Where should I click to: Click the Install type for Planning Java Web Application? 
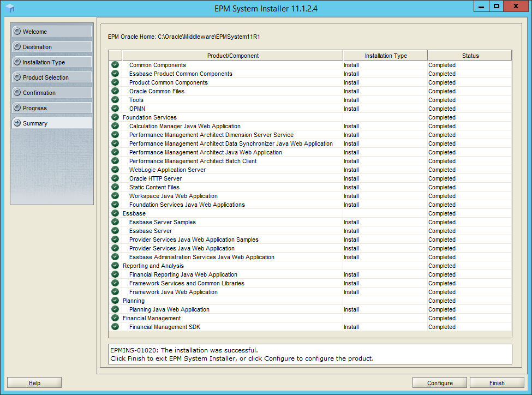pos(351,309)
